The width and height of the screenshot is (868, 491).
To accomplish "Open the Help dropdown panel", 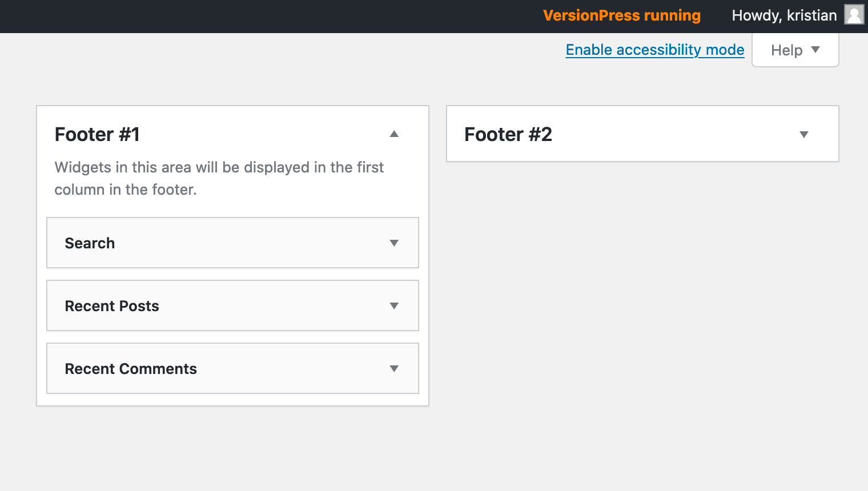I will (795, 50).
